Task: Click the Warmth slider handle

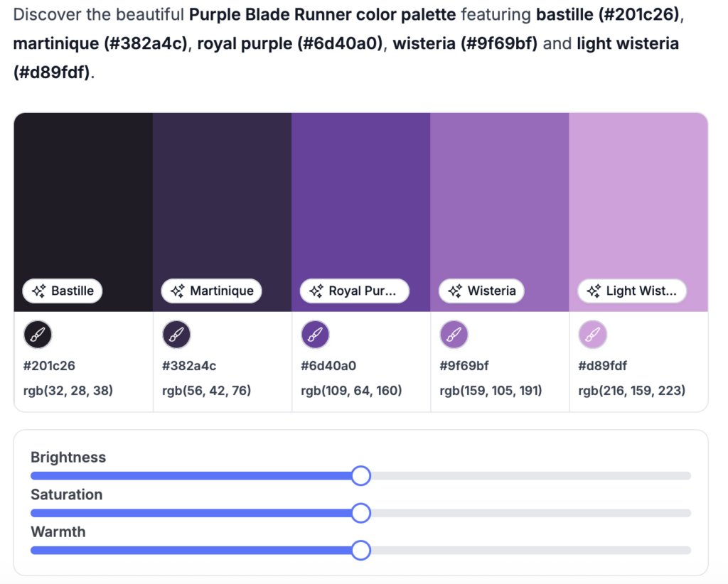Action: click(x=361, y=550)
